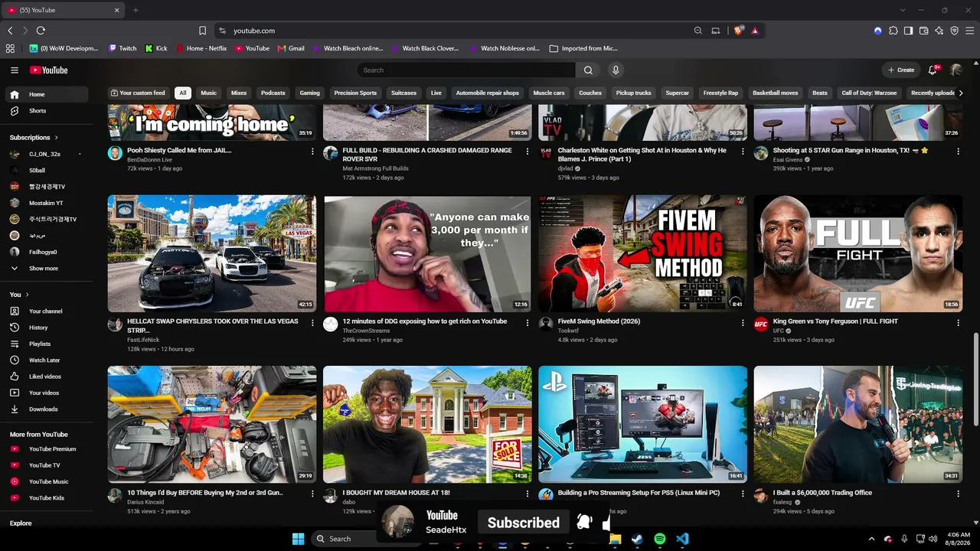Start voice search with the microphone
980x551 pixels.
(616, 70)
